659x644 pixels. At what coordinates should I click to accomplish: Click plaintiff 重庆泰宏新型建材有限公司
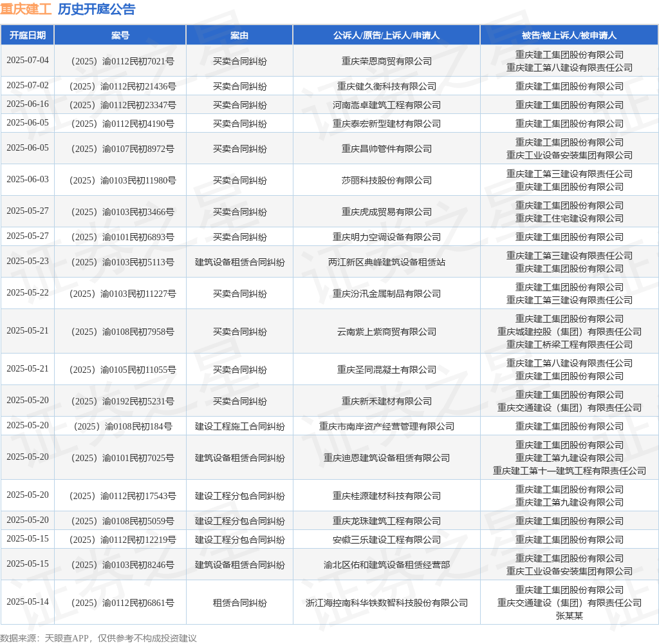click(387, 124)
